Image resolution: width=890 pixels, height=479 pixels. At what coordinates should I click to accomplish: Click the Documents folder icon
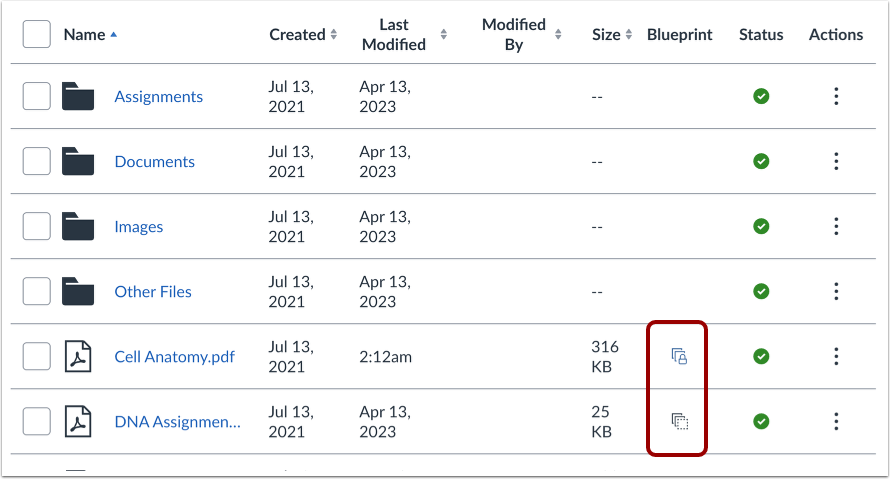pos(78,161)
